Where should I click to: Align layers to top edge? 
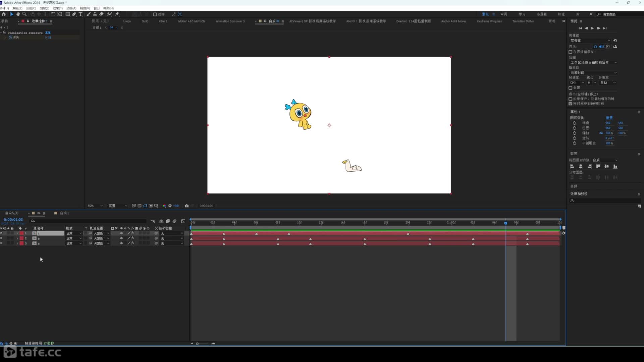pyautogui.click(x=598, y=167)
